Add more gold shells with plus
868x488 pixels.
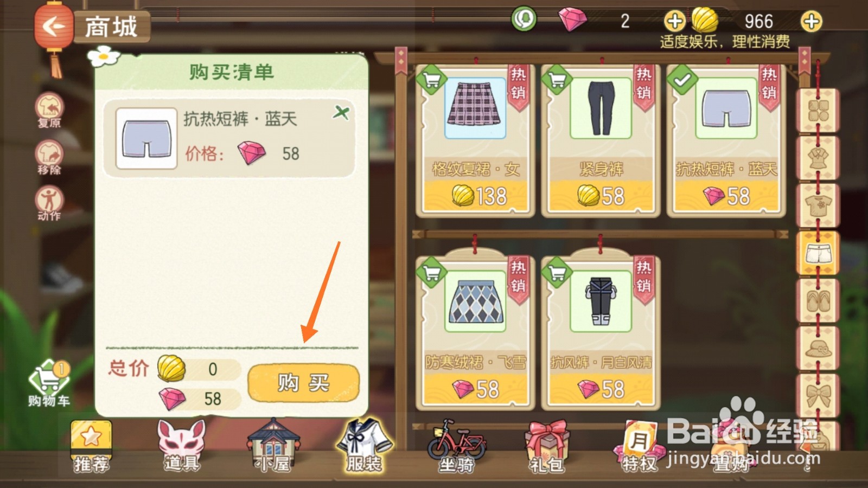(x=811, y=22)
